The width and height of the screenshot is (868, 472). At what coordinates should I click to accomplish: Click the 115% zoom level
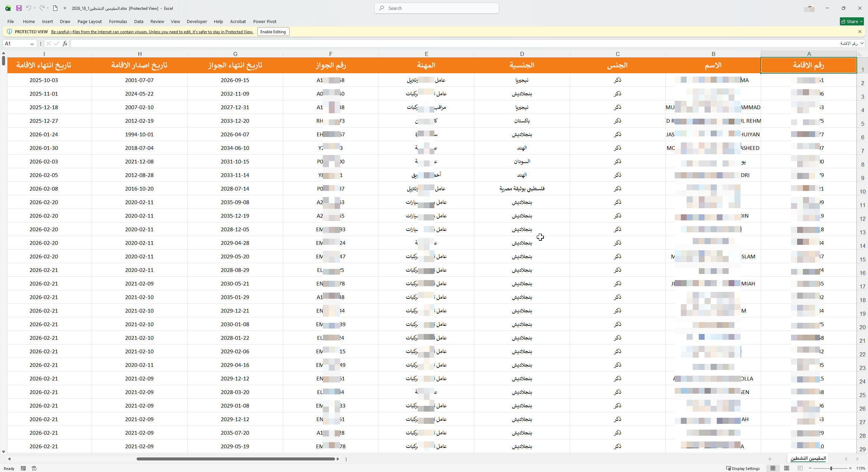(861, 468)
